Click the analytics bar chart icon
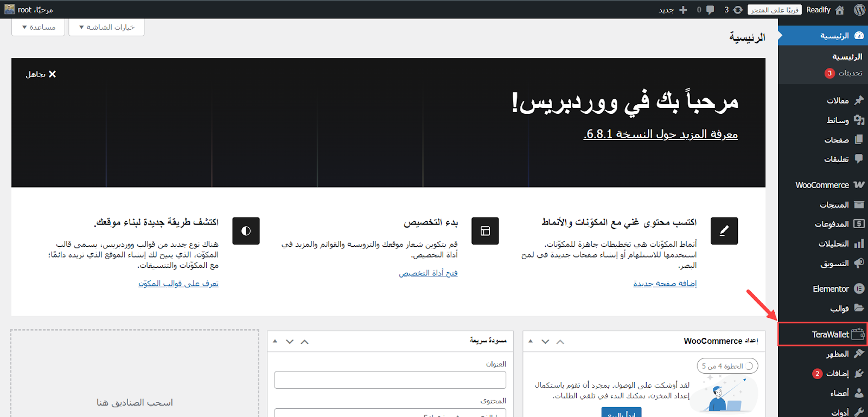 (859, 243)
